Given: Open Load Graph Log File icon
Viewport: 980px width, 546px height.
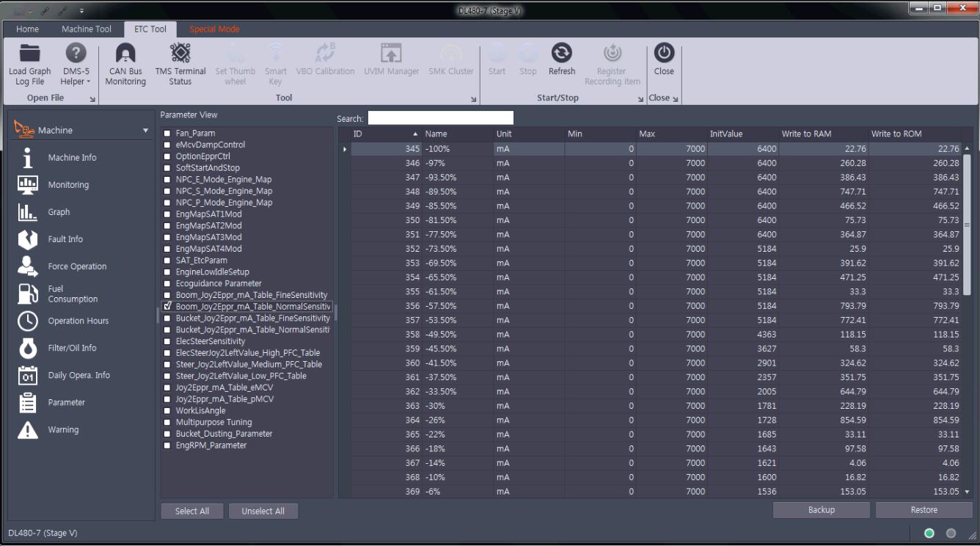Looking at the screenshot, I should [30, 54].
